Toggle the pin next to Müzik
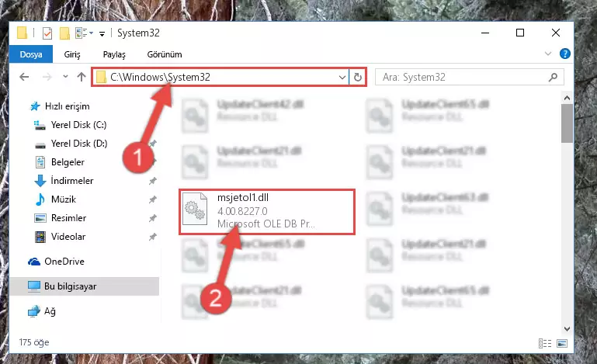The image size is (597, 364). (x=153, y=199)
